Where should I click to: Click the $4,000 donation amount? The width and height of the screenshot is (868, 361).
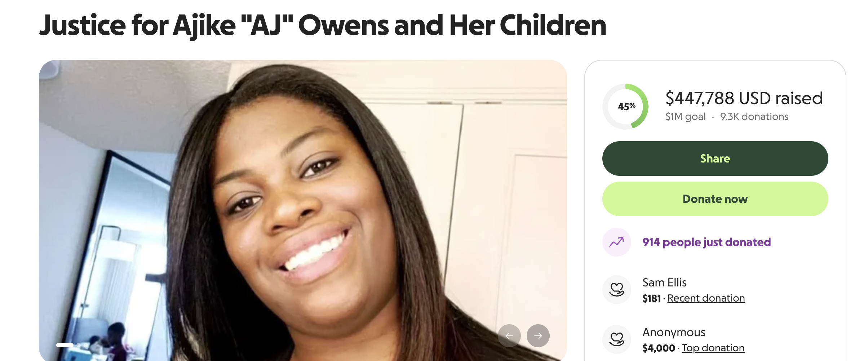tap(659, 348)
